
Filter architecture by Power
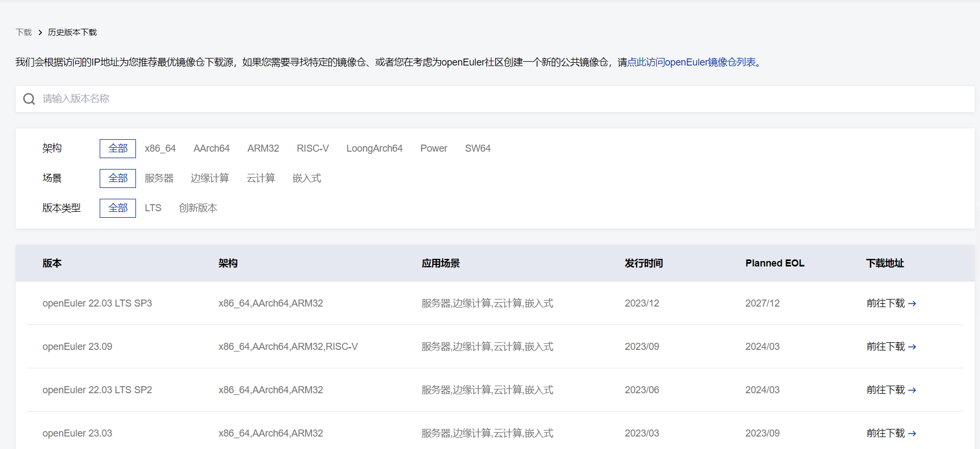tap(434, 148)
